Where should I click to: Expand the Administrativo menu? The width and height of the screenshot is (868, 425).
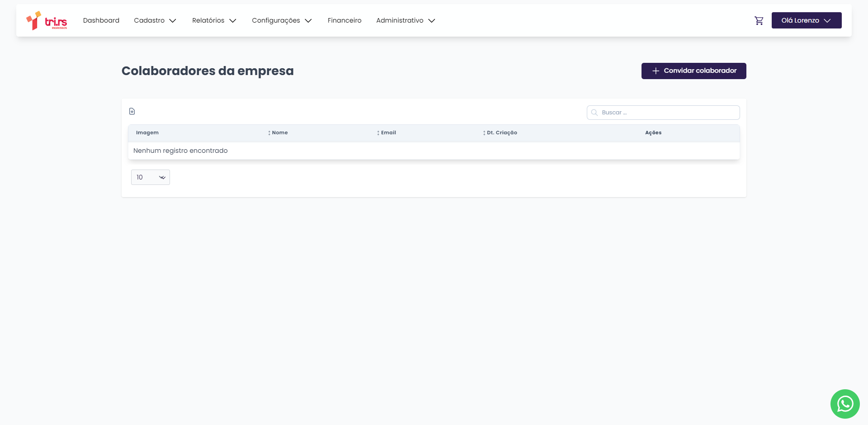[x=406, y=20]
